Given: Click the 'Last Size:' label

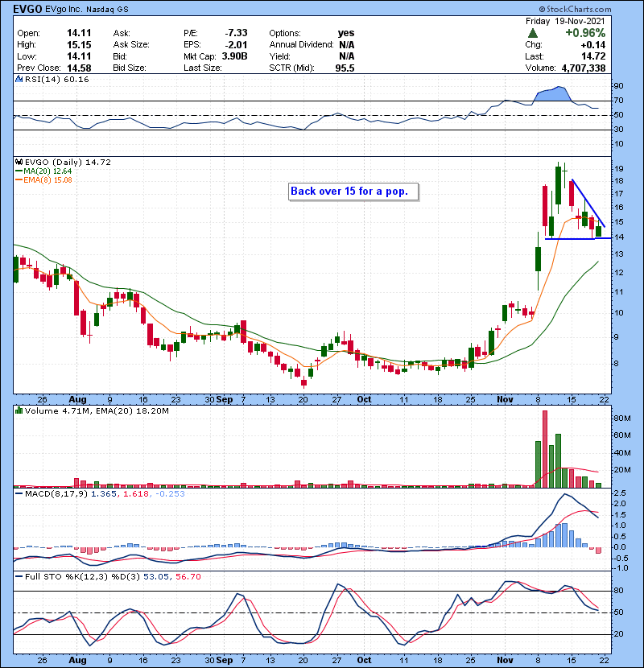Looking at the screenshot, I should [x=202, y=68].
